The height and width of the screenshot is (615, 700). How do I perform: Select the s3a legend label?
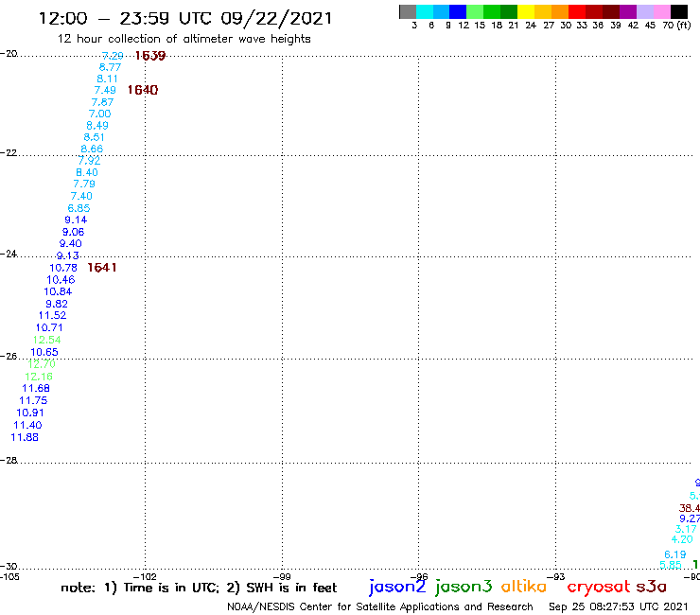coord(652,587)
